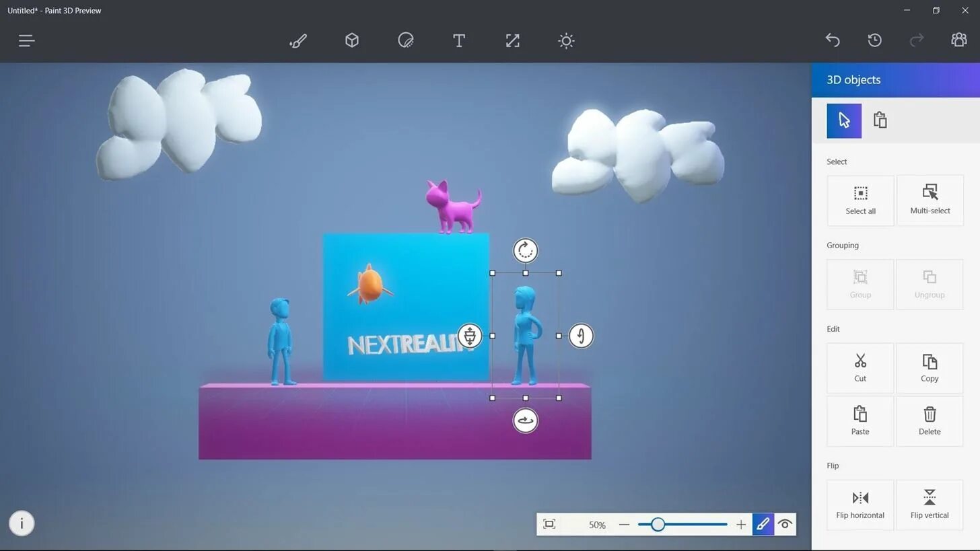Open the Canvas resize tool

tap(513, 41)
